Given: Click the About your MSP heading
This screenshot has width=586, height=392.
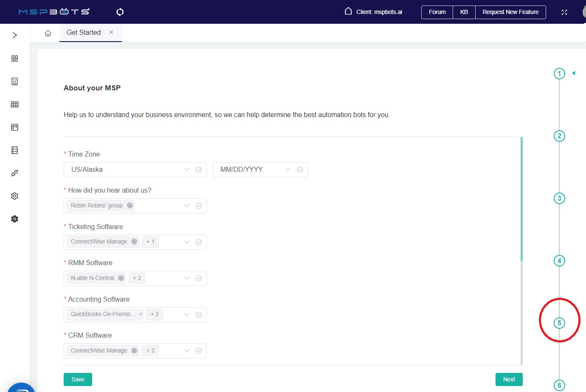Looking at the screenshot, I should tap(92, 88).
